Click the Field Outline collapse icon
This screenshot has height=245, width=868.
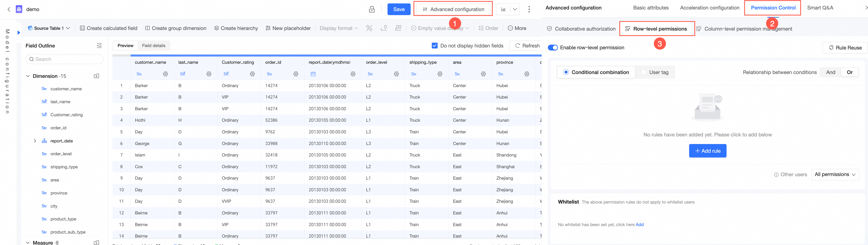[99, 45]
